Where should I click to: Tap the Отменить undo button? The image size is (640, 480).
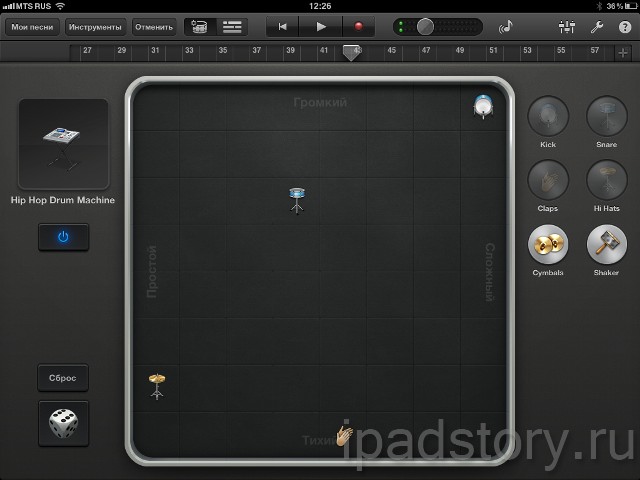point(154,27)
